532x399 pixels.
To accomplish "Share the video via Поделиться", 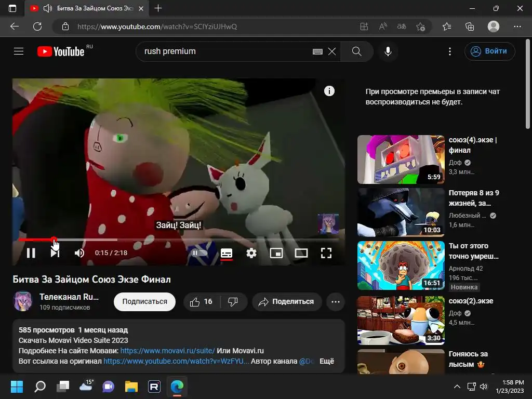I will (x=287, y=302).
